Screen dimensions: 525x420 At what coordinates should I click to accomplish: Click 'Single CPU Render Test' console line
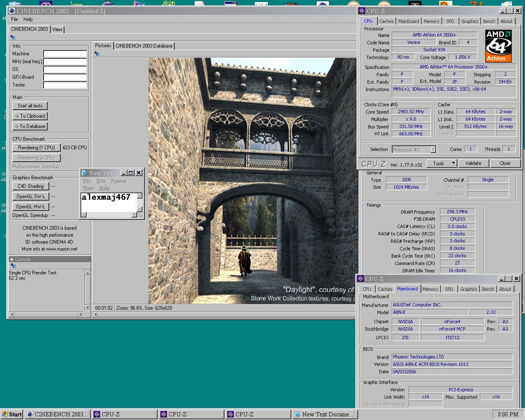[33, 273]
